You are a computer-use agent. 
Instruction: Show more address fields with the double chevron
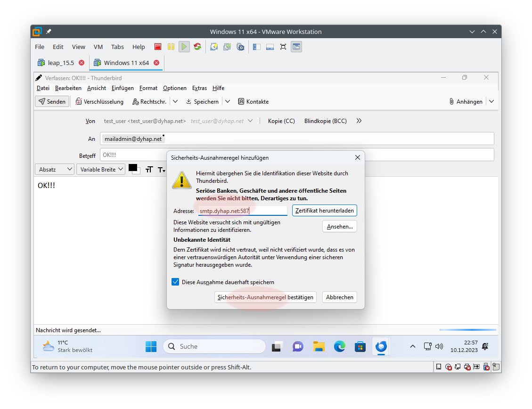[x=359, y=121]
